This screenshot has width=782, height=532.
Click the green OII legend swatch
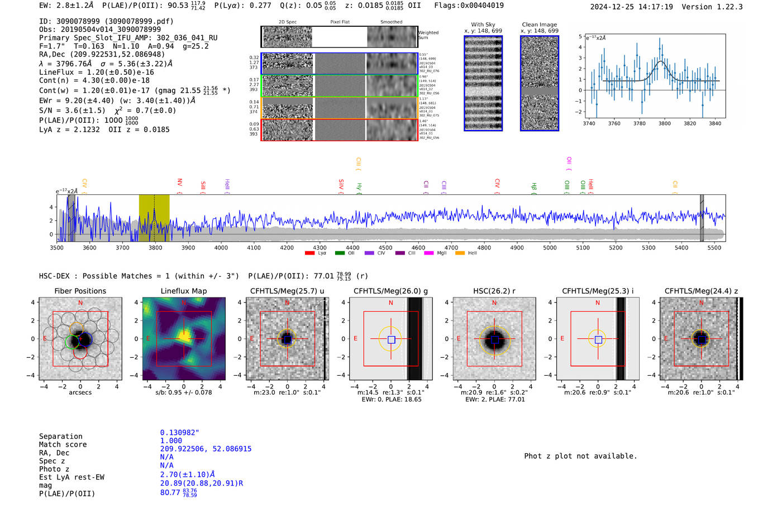(x=340, y=253)
